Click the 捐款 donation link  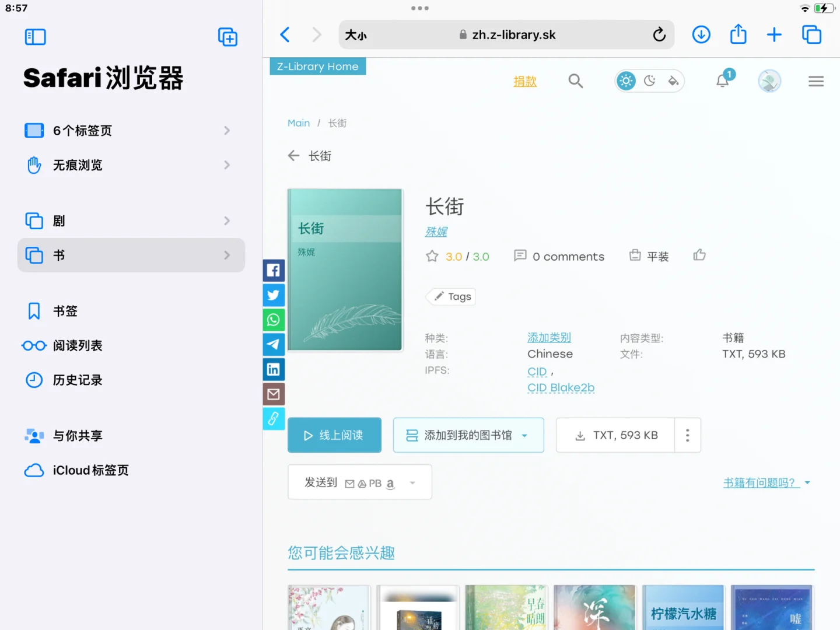(524, 81)
